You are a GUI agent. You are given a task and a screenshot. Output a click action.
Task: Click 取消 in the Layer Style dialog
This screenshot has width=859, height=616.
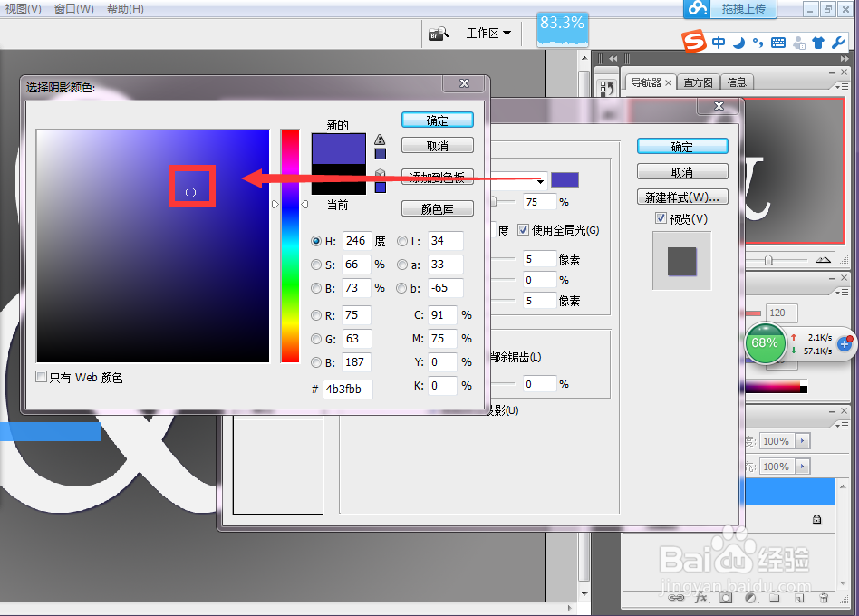pyautogui.click(x=682, y=172)
